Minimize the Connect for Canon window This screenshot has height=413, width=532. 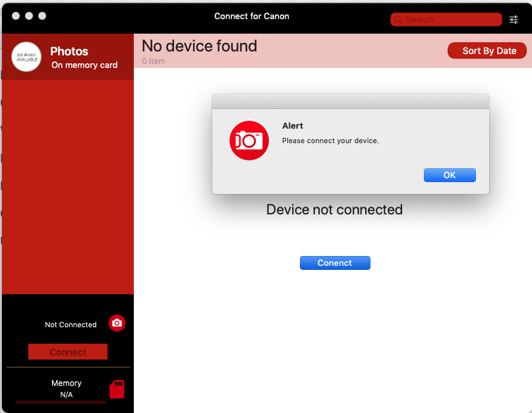[x=29, y=16]
